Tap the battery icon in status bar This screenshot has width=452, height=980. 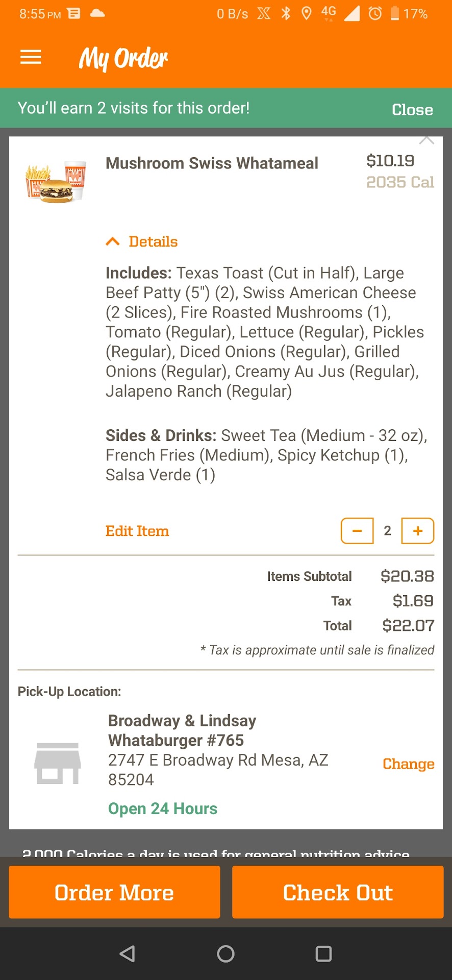(x=395, y=13)
